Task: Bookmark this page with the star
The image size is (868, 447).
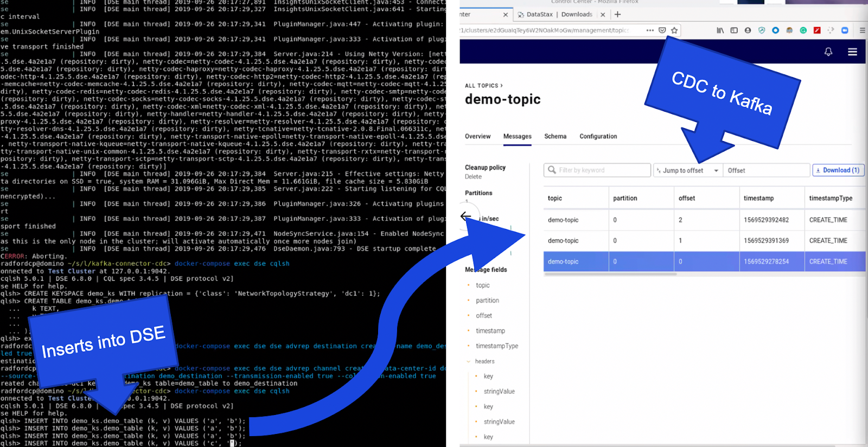Action: click(x=674, y=30)
